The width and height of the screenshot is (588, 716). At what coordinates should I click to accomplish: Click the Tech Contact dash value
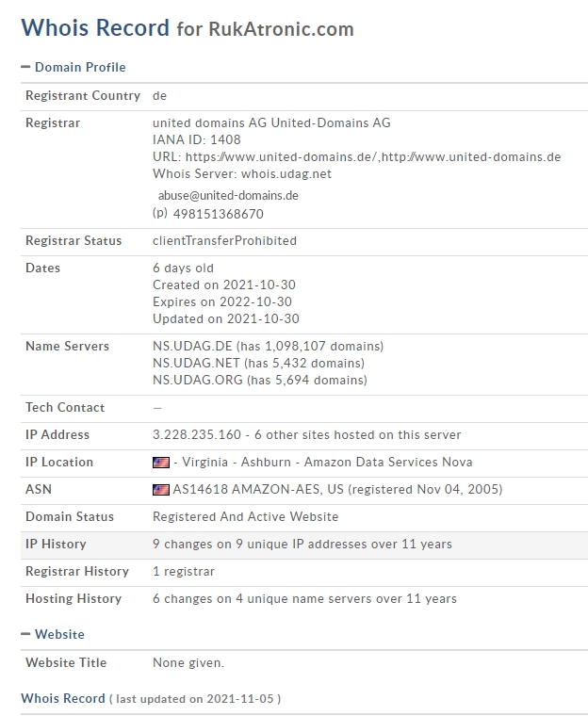coord(157,408)
